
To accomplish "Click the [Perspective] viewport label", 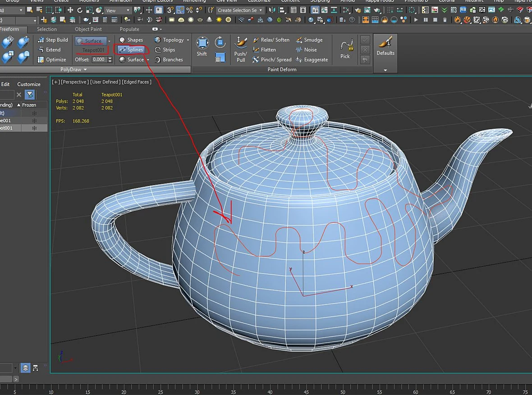I will 75,82.
